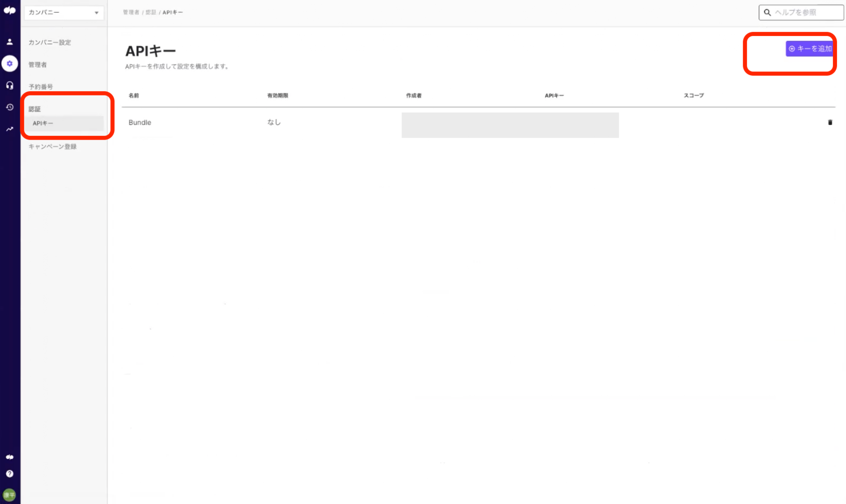Click the キーを追加 button
The width and height of the screenshot is (846, 504).
810,49
